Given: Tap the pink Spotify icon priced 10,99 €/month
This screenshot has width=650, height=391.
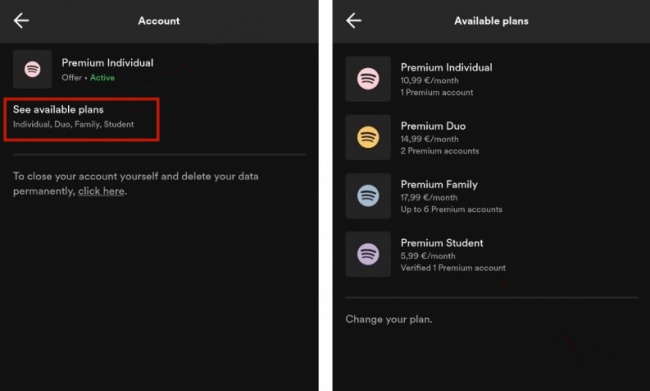Looking at the screenshot, I should tap(368, 79).
